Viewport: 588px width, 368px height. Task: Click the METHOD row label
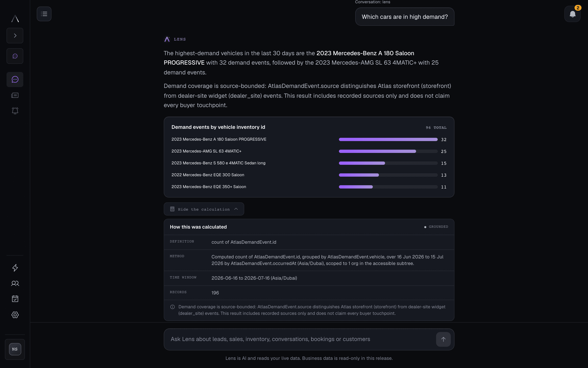[177, 256]
